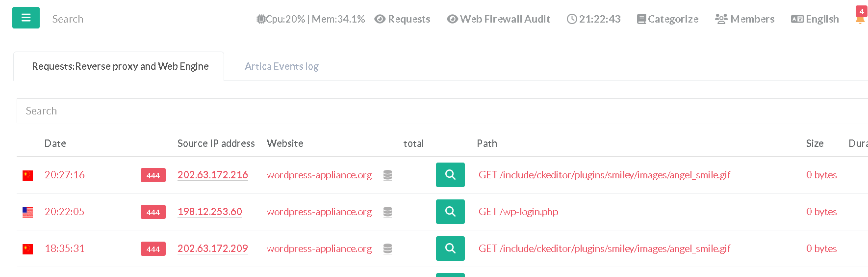Open source IP 202.63.172.216 link
The width and height of the screenshot is (868, 277).
click(212, 175)
